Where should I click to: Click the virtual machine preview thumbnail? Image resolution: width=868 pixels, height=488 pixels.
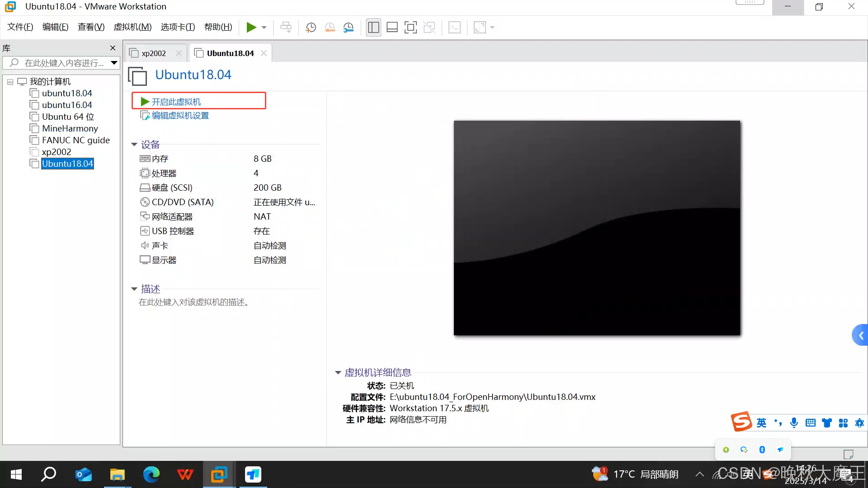[597, 228]
